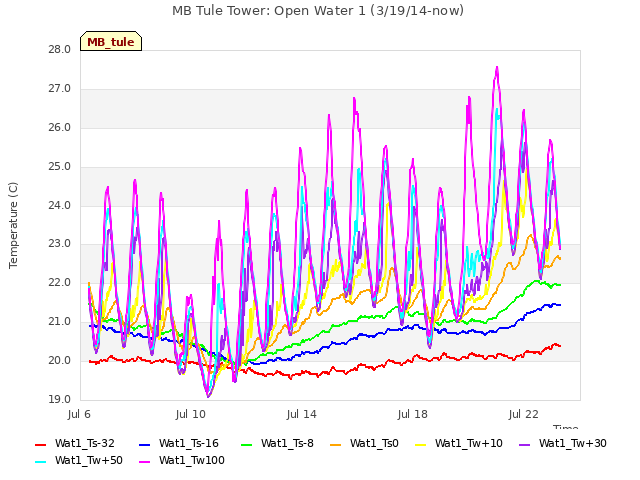Viewport: 640px width, 480px height.
Task: Select the Wat1_Ts-8 legend label
Action: coord(287,444)
